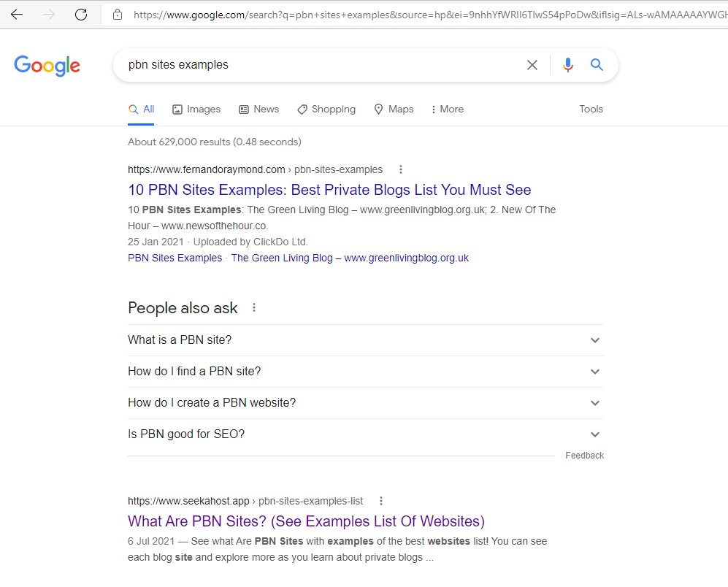Click the Google logo
Viewport: 728px width, 587px height.
coord(47,66)
